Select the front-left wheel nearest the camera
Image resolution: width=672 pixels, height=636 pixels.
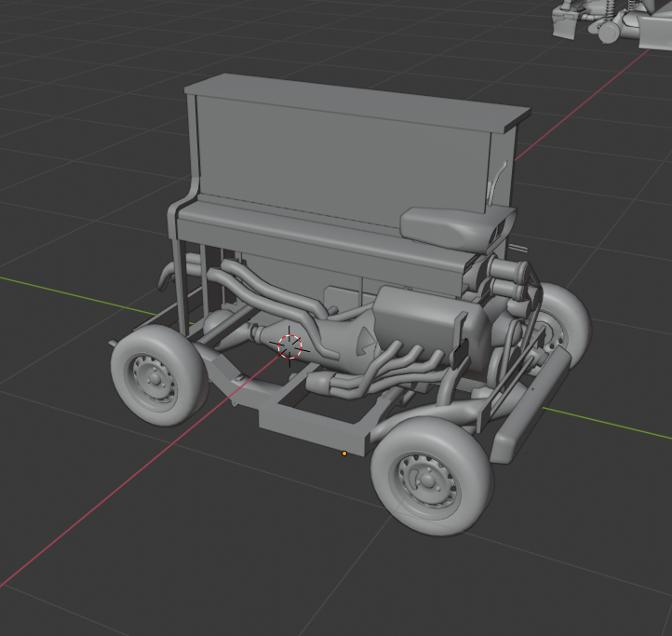click(432, 476)
